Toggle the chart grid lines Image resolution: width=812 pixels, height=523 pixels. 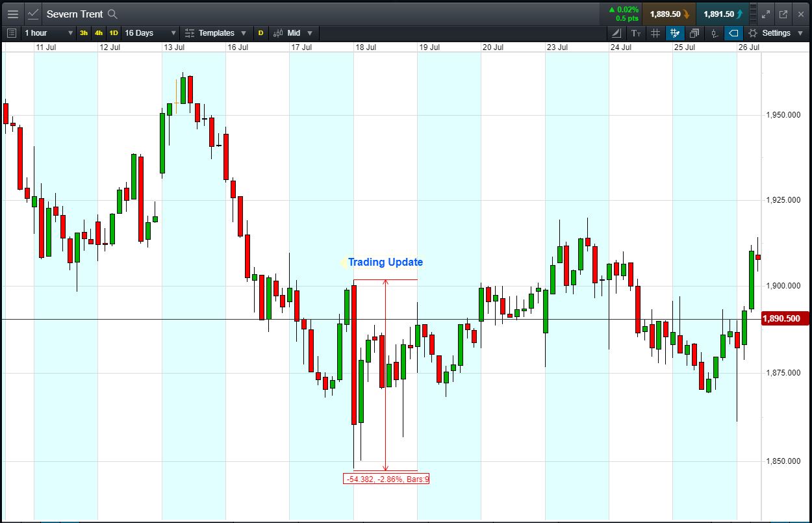[x=655, y=33]
